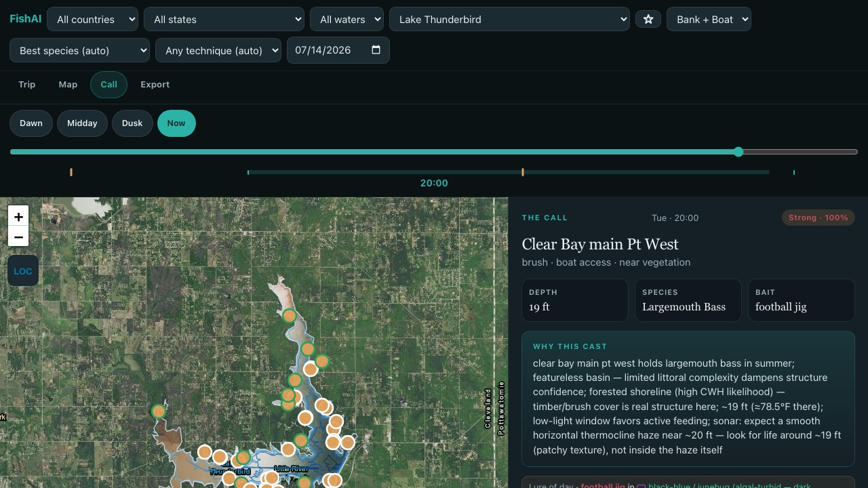This screenshot has width=868, height=488.
Task: Click the northernmost green map marker
Action: pos(290,315)
